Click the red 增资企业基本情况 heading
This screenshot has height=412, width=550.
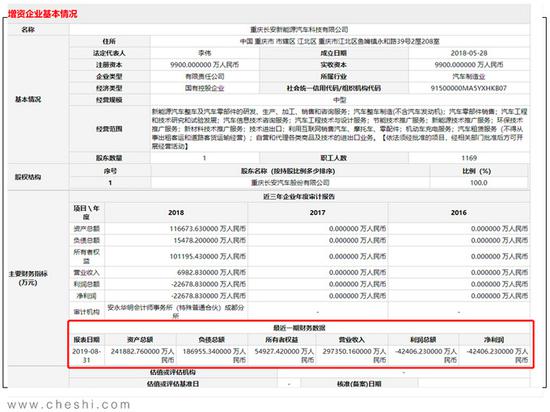[42, 14]
